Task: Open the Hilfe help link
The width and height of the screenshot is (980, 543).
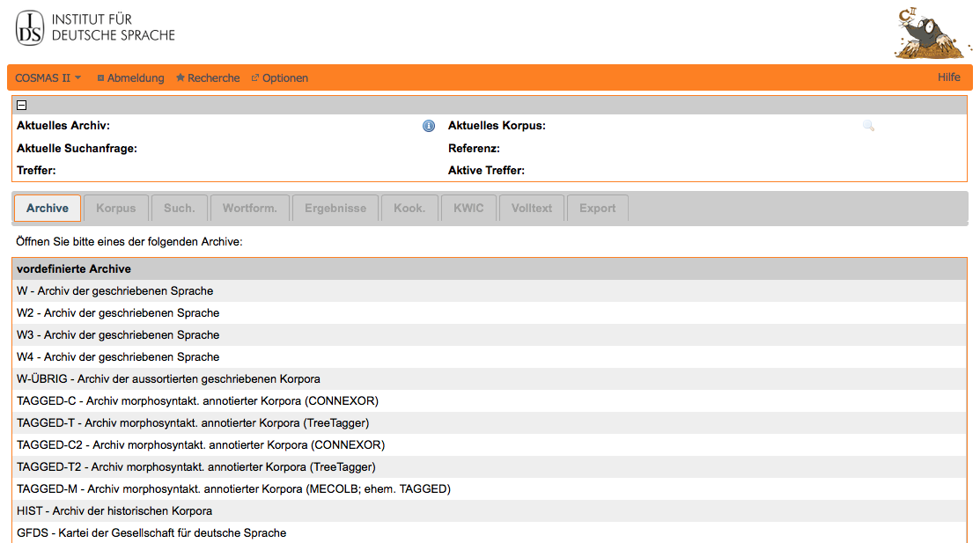Action: [x=949, y=77]
